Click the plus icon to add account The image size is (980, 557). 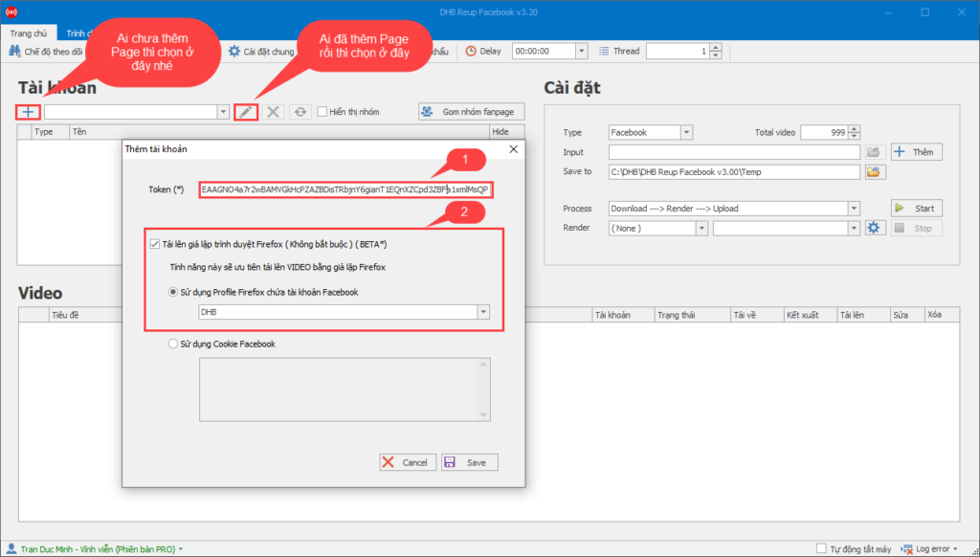click(28, 112)
